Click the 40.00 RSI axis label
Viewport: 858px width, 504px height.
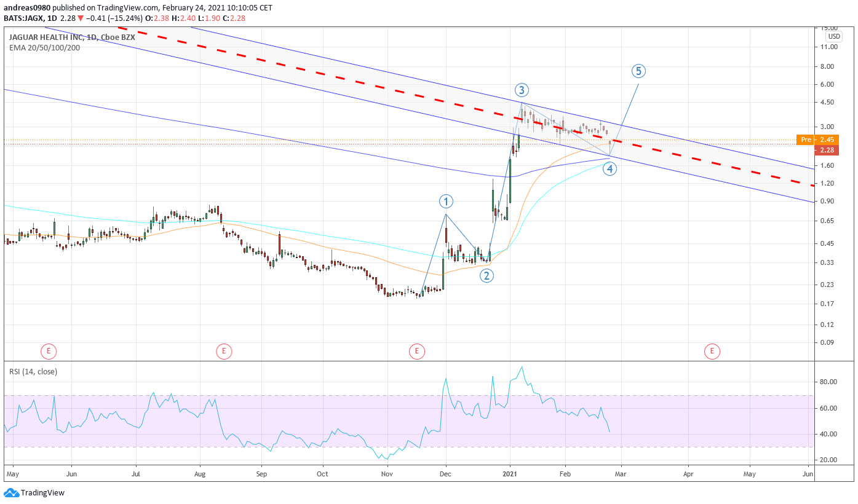828,434
